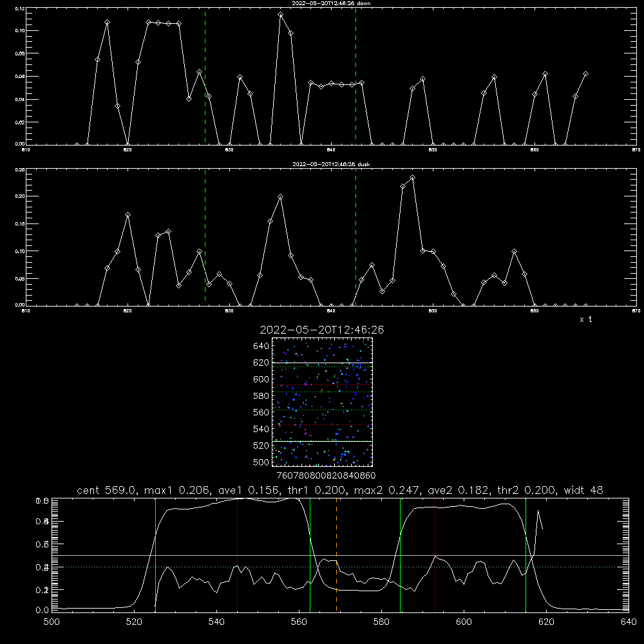Click the highest diamond marker in dawn plot
Image resolution: width=644 pixels, height=644 pixels.
click(281, 15)
